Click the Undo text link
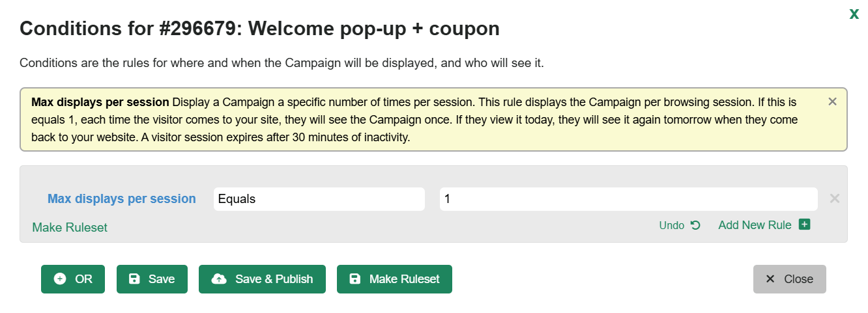 pos(672,225)
